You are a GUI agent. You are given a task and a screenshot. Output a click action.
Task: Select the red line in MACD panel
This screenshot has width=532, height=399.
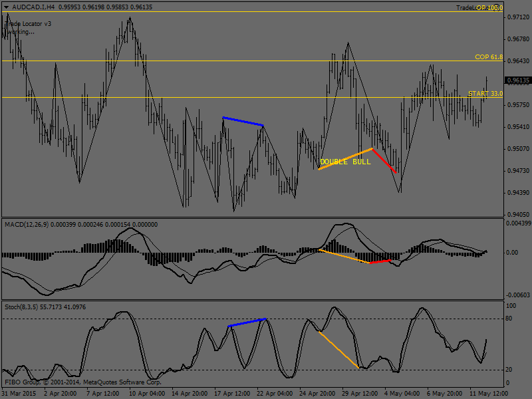pos(380,261)
